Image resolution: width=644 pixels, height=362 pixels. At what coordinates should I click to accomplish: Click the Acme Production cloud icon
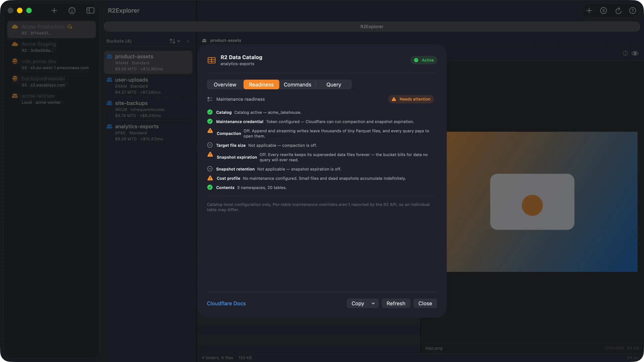coord(15,27)
